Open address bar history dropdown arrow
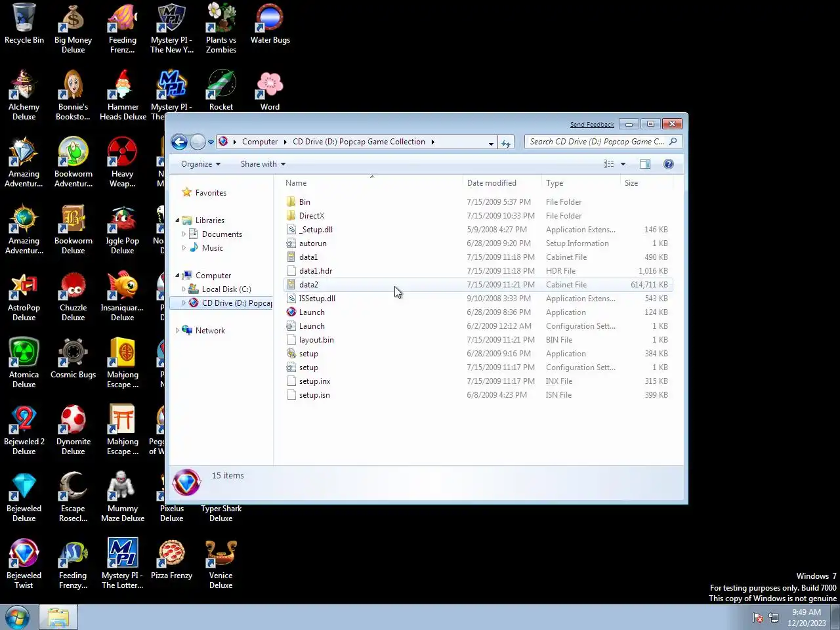The width and height of the screenshot is (840, 630). (x=491, y=142)
